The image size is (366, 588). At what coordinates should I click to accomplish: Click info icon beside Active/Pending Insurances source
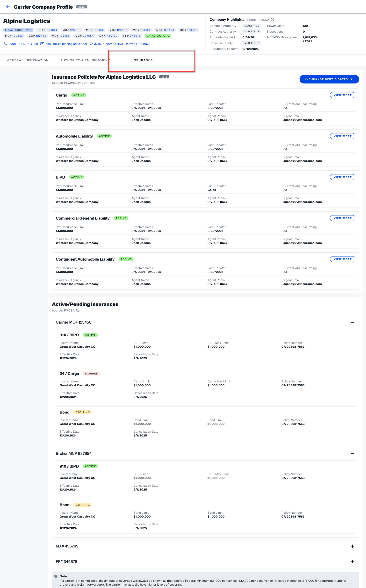coord(78,311)
